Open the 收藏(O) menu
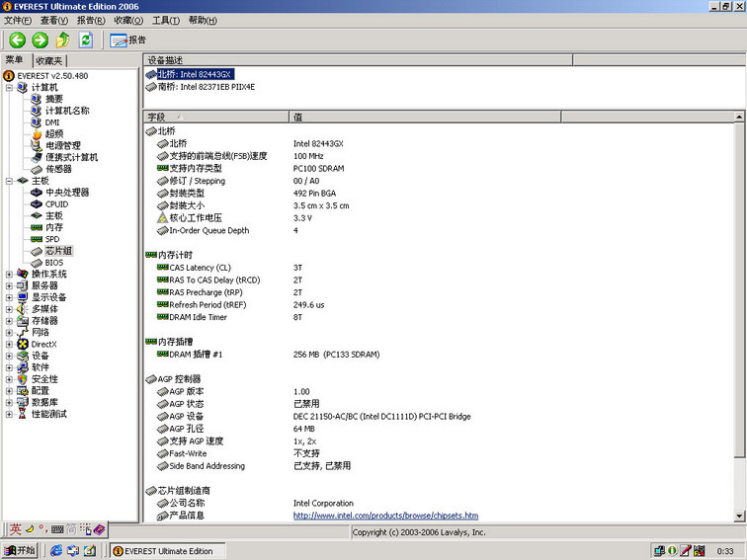Screen dimensions: 747x560 [x=128, y=20]
